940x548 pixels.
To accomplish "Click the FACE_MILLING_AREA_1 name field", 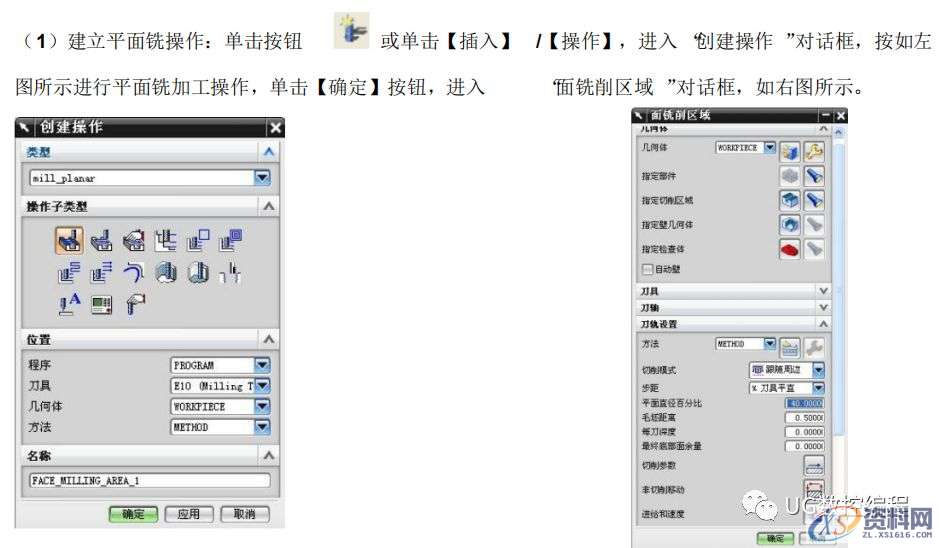I will [149, 480].
